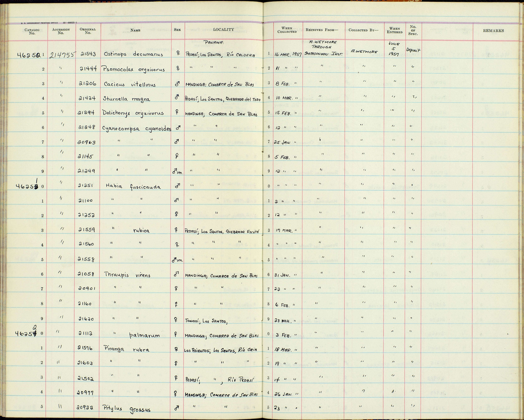Click the 'Locality' column header

(223, 29)
